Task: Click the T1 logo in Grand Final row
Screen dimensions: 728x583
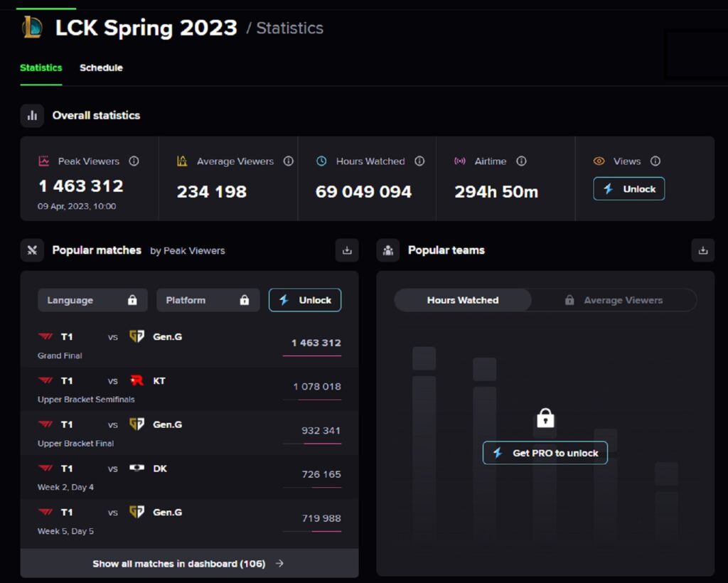Action: pos(45,336)
